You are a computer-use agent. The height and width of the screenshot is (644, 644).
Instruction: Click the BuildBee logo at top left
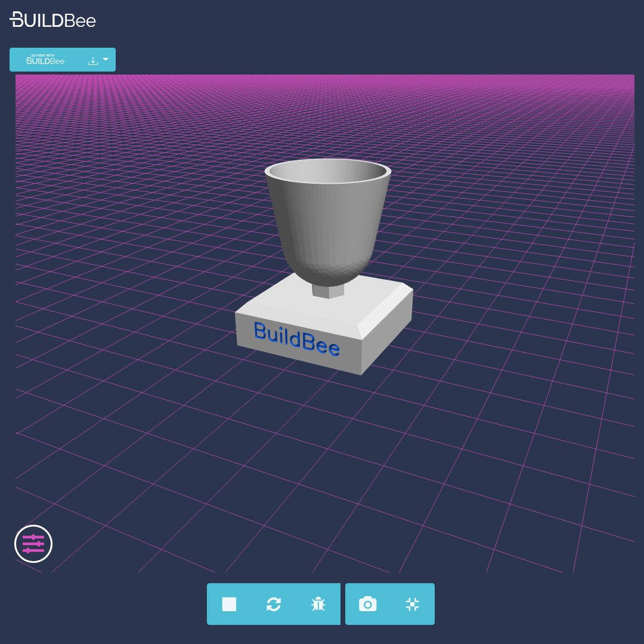point(52,20)
